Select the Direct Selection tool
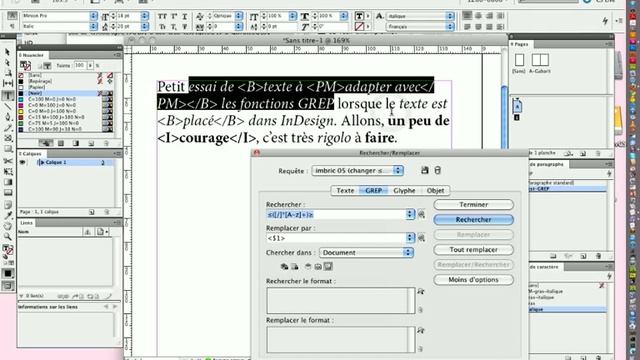Screen dimensions: 640x360 pyautogui.click(x=7, y=63)
